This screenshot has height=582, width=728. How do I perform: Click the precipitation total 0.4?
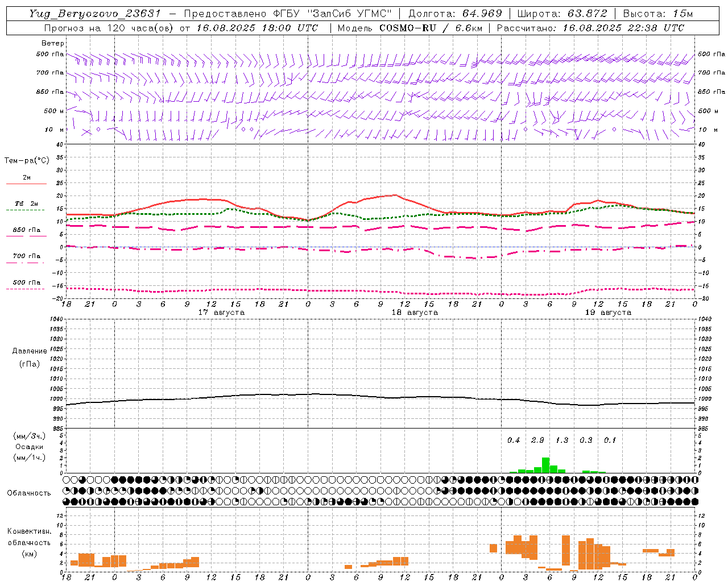coord(514,440)
